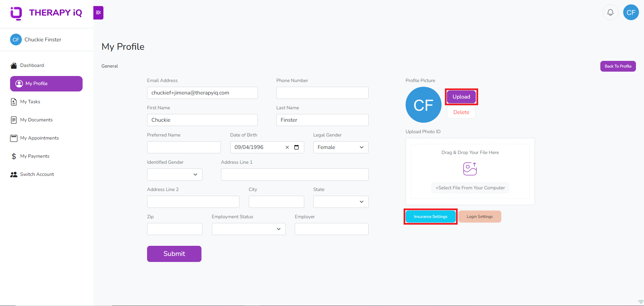
Task: Click the Switch Account people icon
Action: click(13, 174)
